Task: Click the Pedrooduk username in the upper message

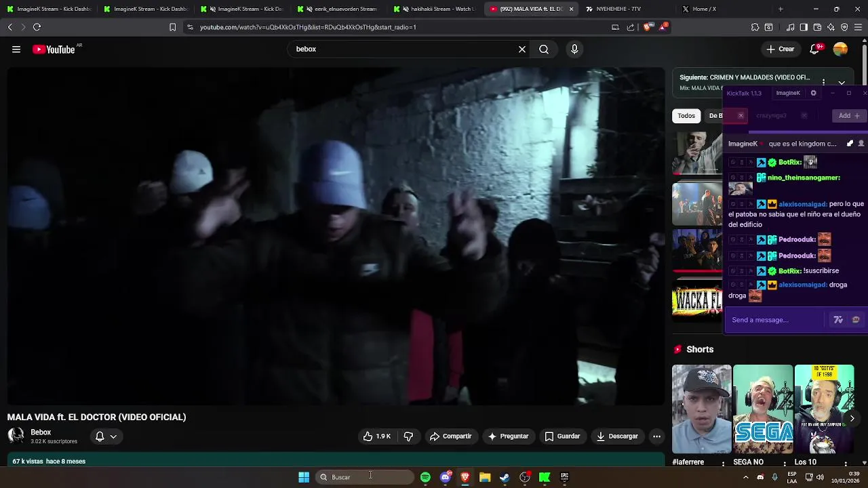Action: pos(797,239)
